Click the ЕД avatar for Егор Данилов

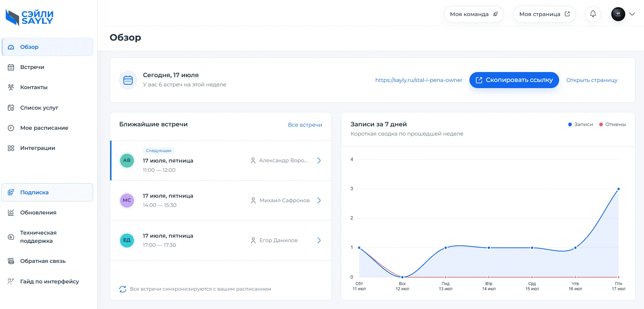127,240
